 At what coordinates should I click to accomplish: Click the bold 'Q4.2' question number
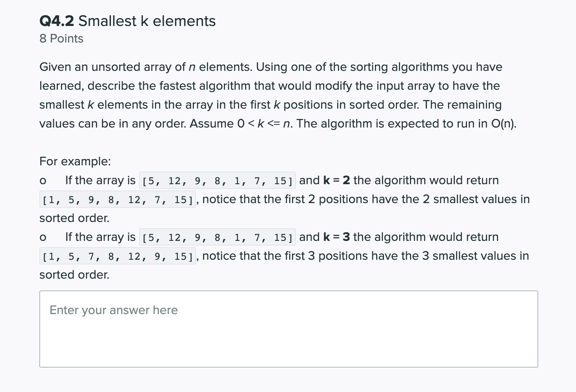point(57,21)
